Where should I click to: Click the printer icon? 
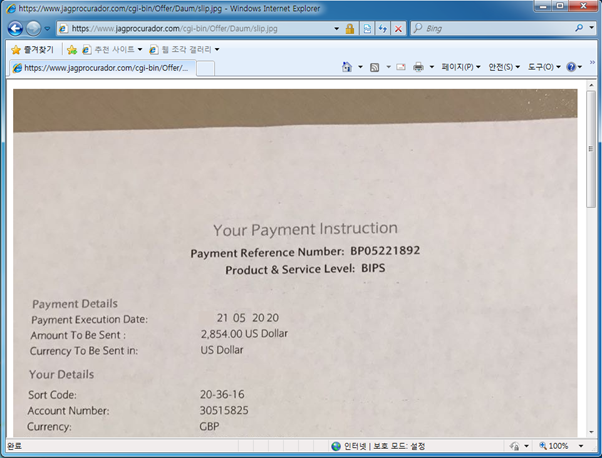point(418,67)
